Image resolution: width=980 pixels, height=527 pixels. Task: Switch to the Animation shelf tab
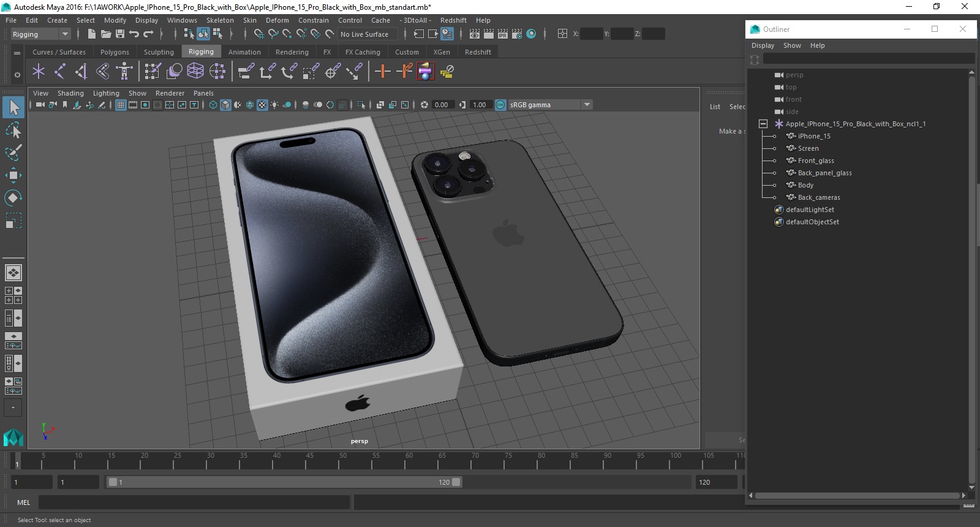(244, 52)
